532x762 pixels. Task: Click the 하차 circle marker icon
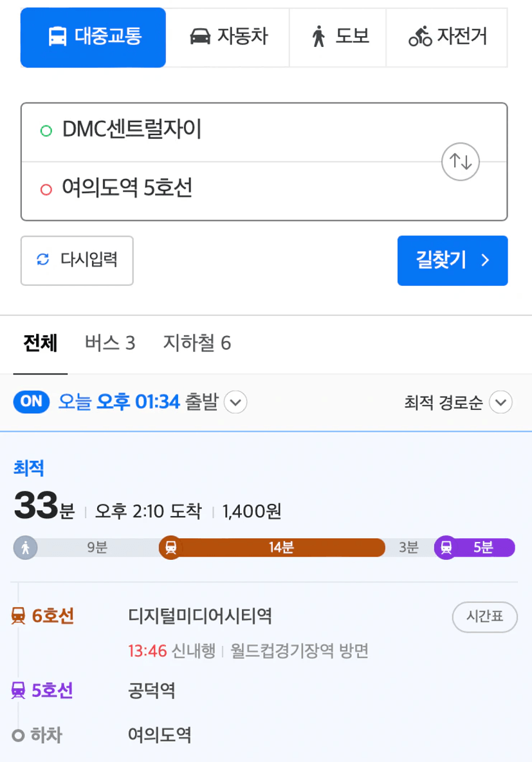19,735
